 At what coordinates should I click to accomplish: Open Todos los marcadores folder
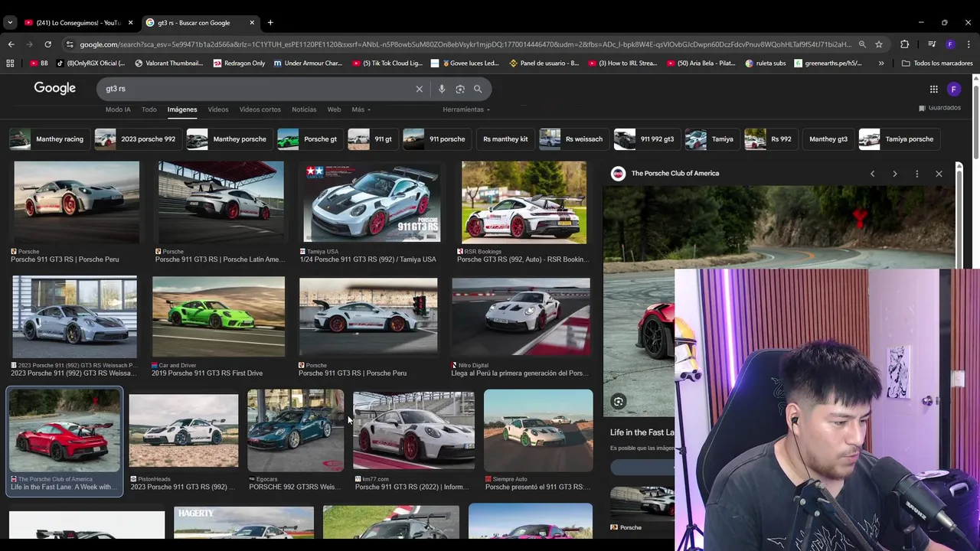[x=937, y=63]
